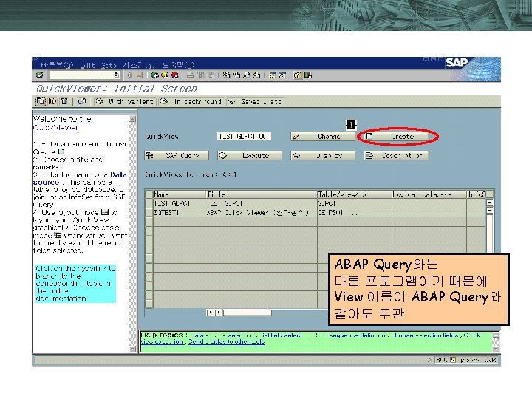Click the table's horizontal scroll left arrow
This screenshot has width=532, height=399.
tap(211, 312)
